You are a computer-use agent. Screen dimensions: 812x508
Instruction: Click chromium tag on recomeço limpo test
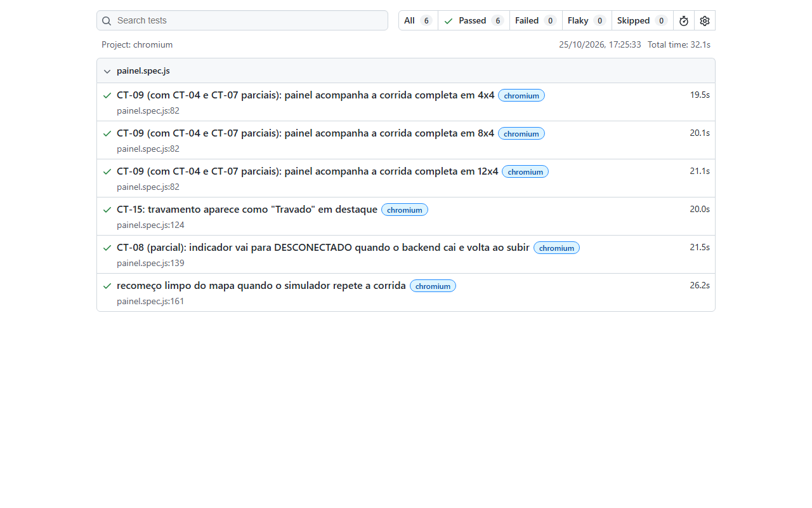(433, 286)
